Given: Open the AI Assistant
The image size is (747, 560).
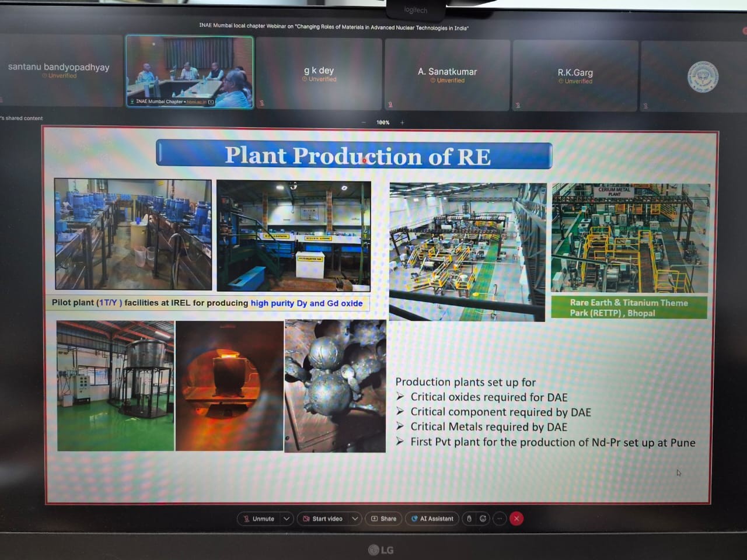Looking at the screenshot, I should tap(432, 519).
